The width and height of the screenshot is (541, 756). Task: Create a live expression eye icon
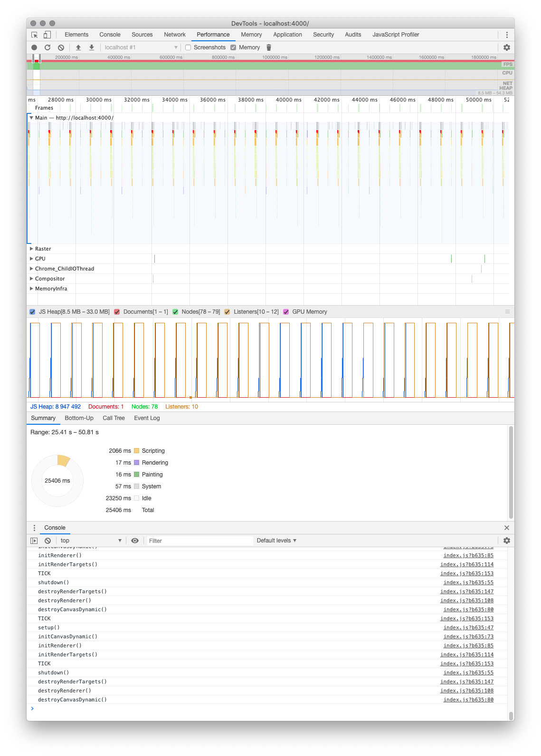point(135,541)
